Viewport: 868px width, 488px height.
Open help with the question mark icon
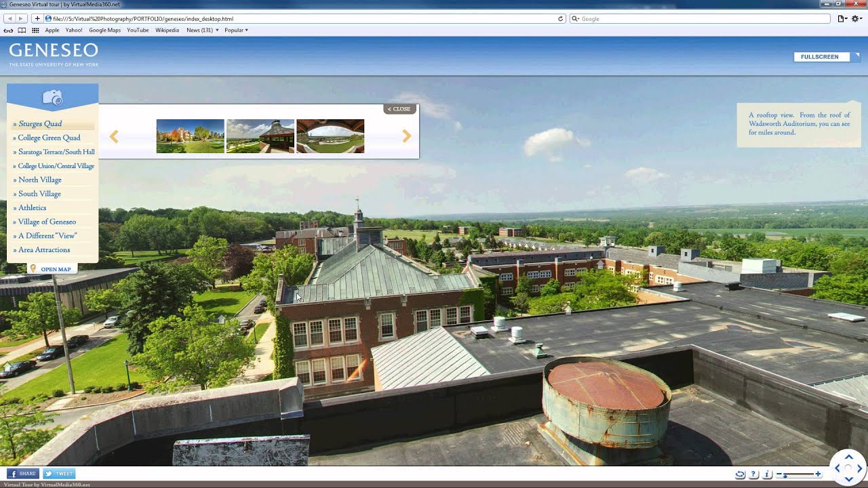(753, 474)
